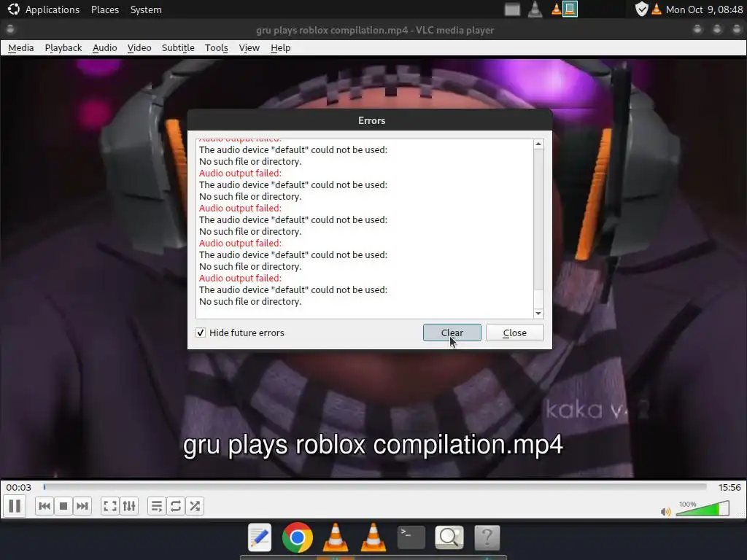
Task: Close the Errors dialog
Action: click(514, 332)
